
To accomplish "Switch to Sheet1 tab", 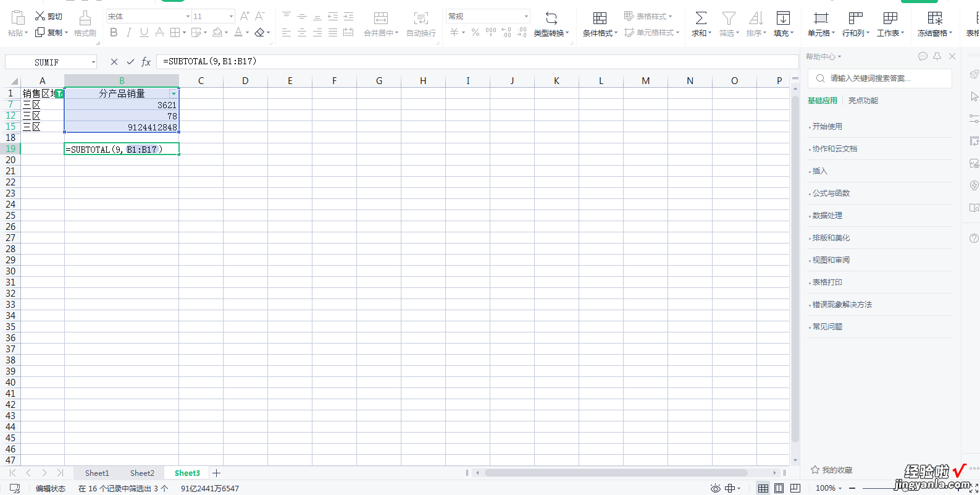I will click(97, 473).
